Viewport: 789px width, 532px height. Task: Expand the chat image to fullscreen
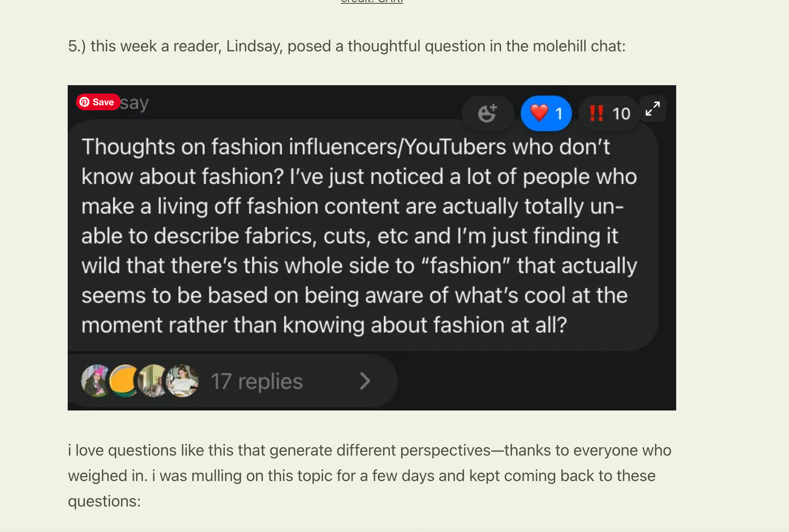(x=652, y=109)
